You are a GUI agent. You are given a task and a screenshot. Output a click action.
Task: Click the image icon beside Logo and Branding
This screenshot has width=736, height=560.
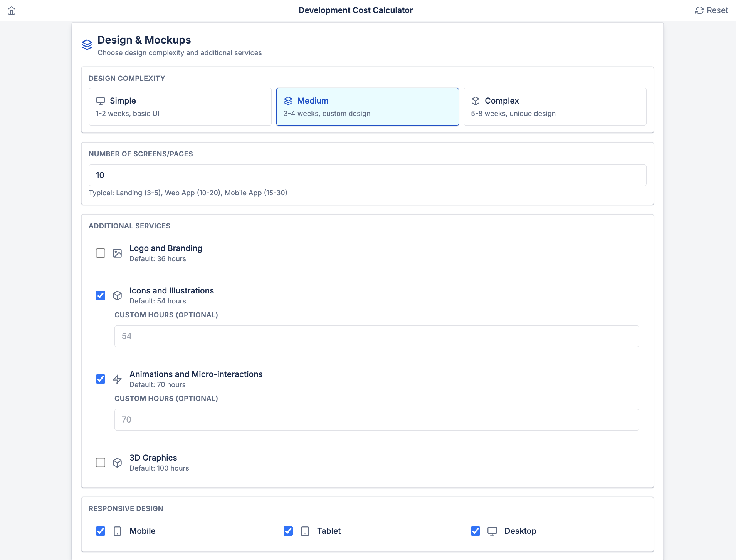point(117,253)
